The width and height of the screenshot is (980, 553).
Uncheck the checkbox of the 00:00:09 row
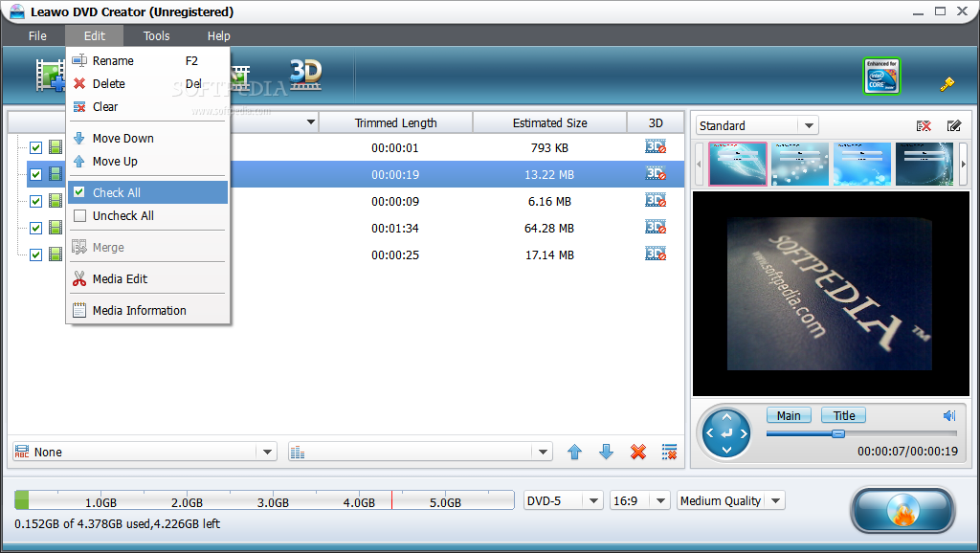pyautogui.click(x=35, y=201)
